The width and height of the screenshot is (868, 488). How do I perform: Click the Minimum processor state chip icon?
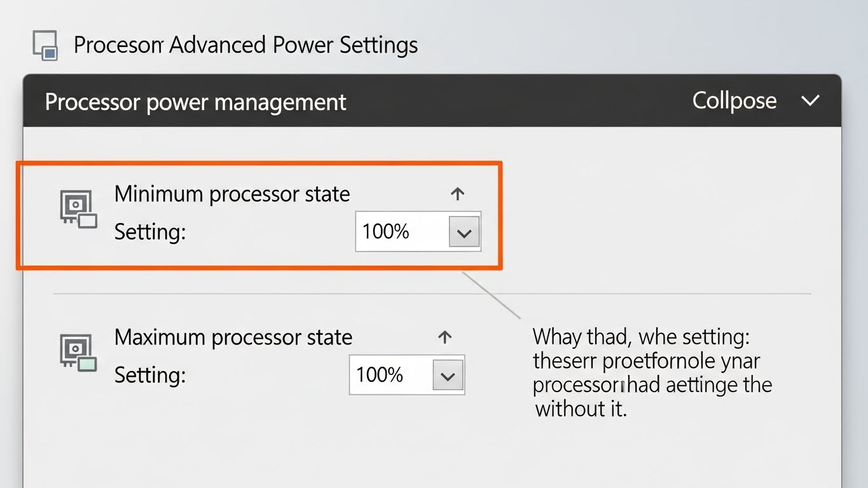78,208
